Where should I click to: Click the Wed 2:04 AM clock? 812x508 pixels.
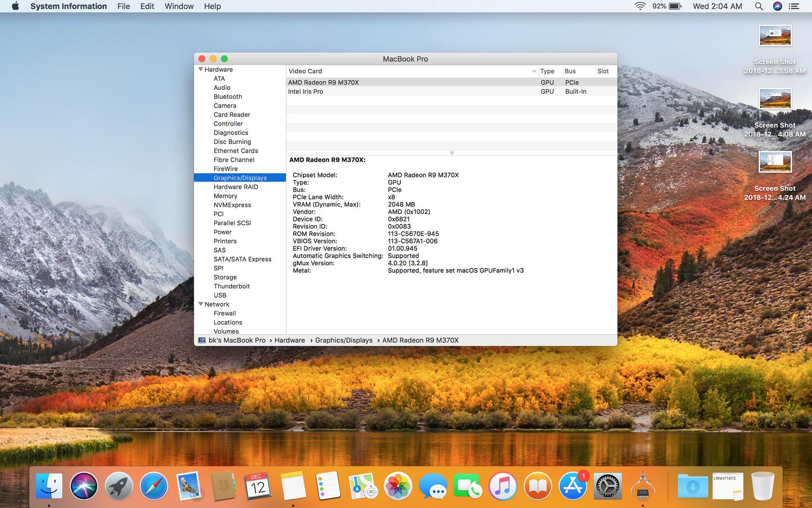[717, 6]
